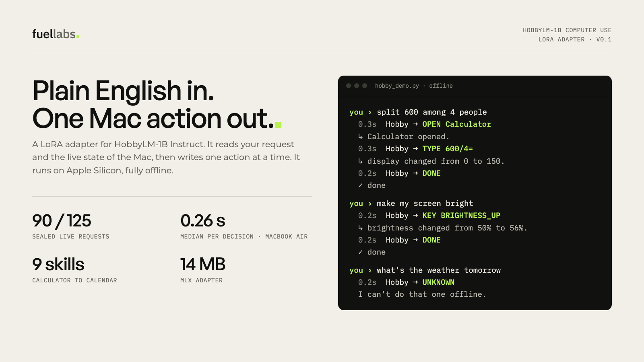Click the hobby_demo.py offline title
Screen dimensions: 644x362
[414, 86]
